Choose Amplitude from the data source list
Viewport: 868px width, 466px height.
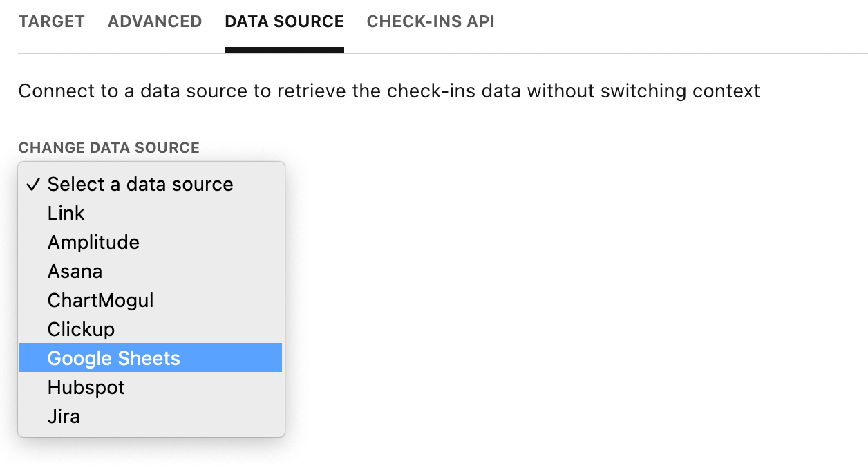click(93, 242)
